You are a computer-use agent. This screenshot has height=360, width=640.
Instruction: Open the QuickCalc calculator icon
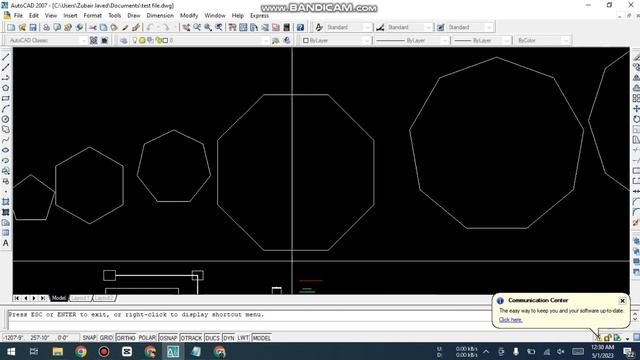[287, 27]
